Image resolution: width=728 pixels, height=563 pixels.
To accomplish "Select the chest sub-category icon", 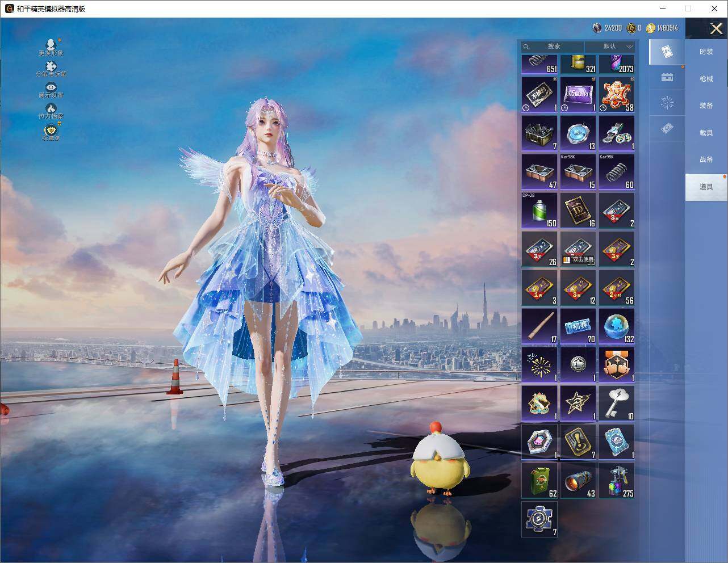I will (667, 78).
